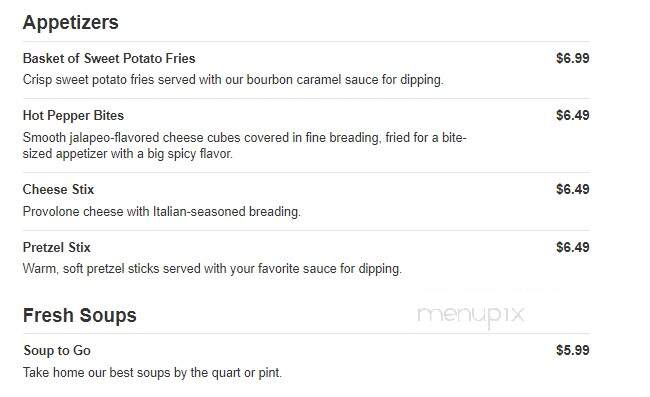Image resolution: width=650 pixels, height=397 pixels.
Task: Click the Fresh Soups section heading
Action: (80, 315)
